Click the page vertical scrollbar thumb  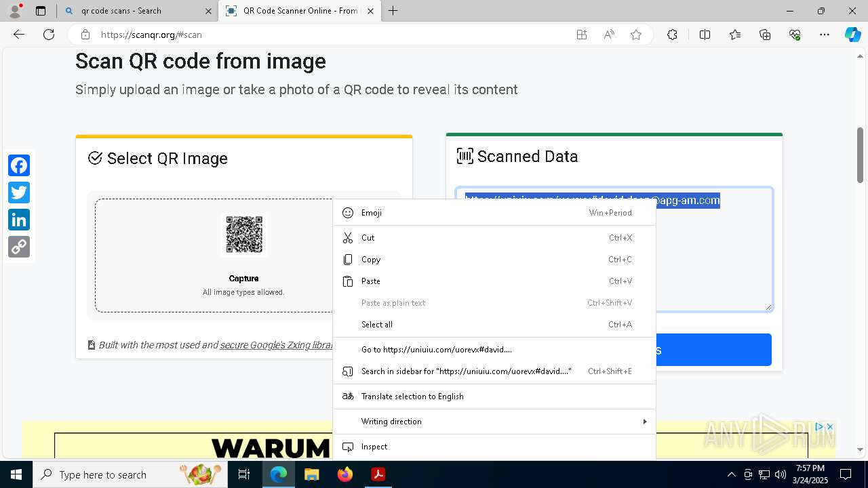[x=861, y=155]
